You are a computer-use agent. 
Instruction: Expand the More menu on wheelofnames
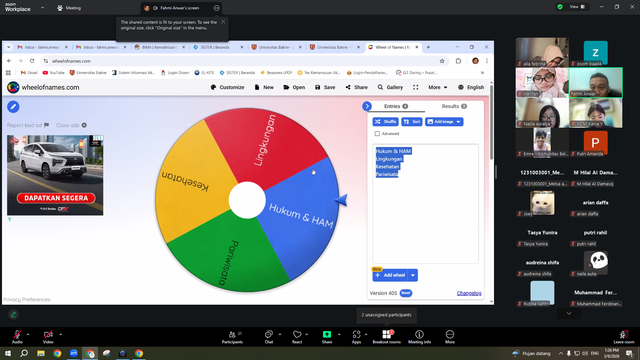[438, 87]
